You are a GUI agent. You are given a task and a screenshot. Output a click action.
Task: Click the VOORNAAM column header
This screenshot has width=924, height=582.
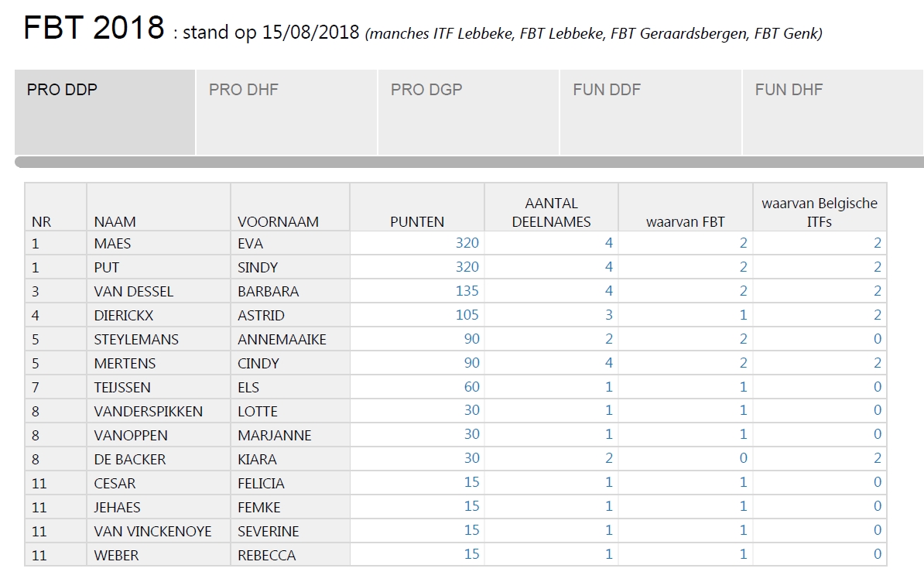(290, 207)
